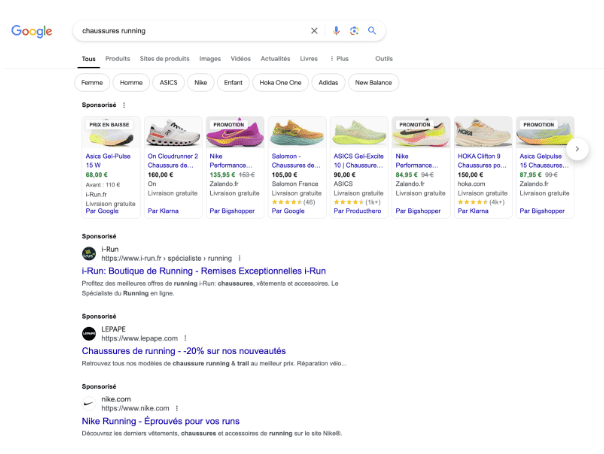
Task: Click the https://www.lepape.com URL text
Action: point(139,338)
